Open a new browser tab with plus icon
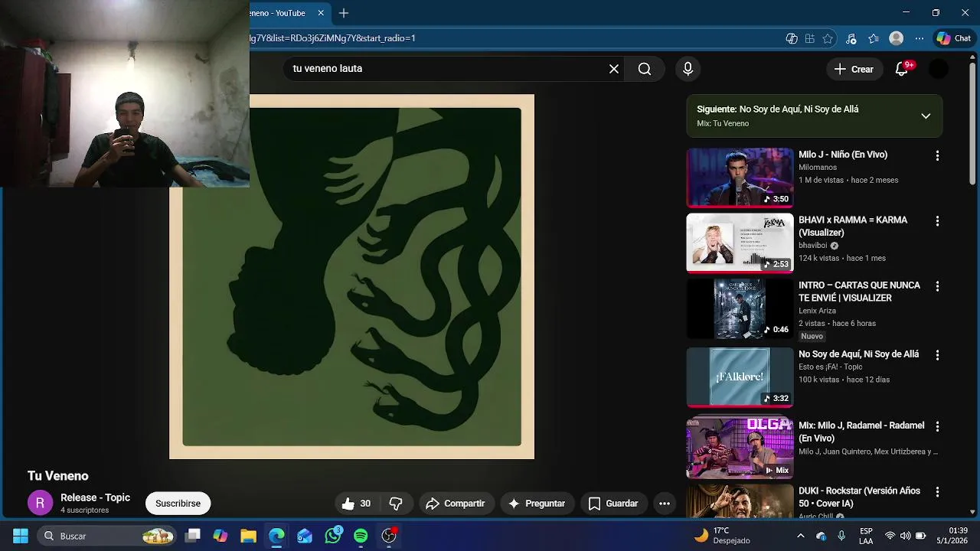Screen dimensions: 980x551 click(344, 13)
